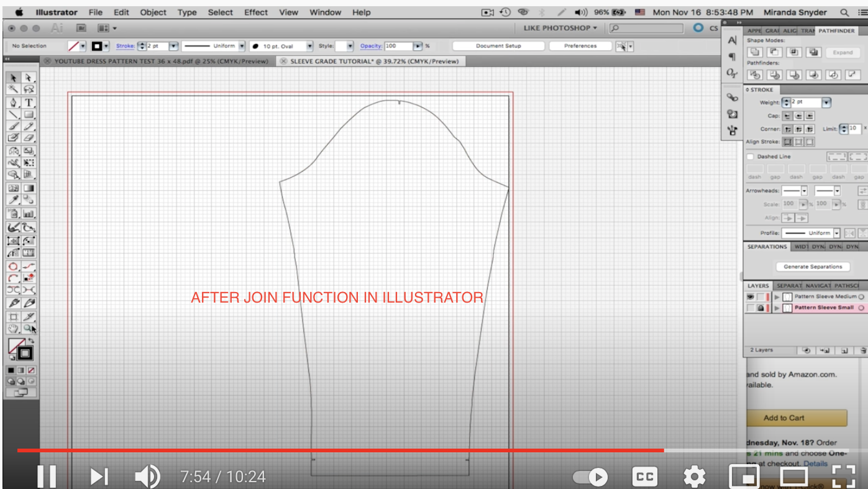Open stroke weight dropdown in Stroke panel
Image resolution: width=868 pixels, height=489 pixels.
click(826, 102)
